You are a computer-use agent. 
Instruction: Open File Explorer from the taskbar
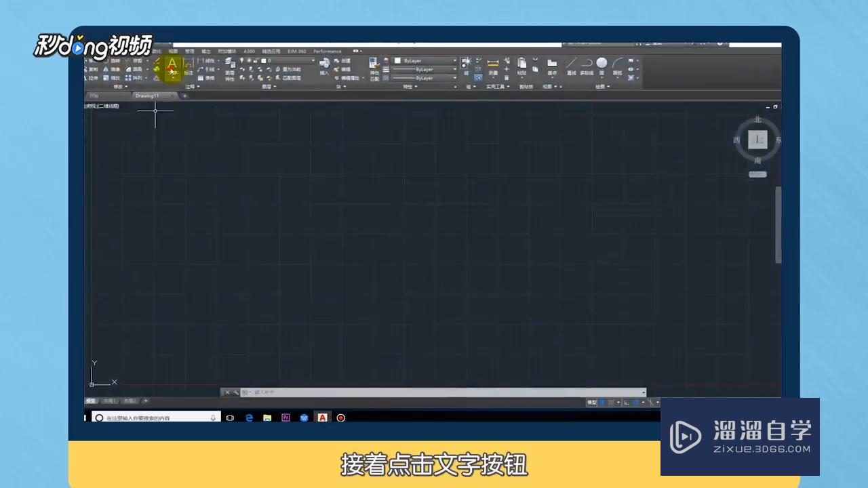(x=267, y=418)
